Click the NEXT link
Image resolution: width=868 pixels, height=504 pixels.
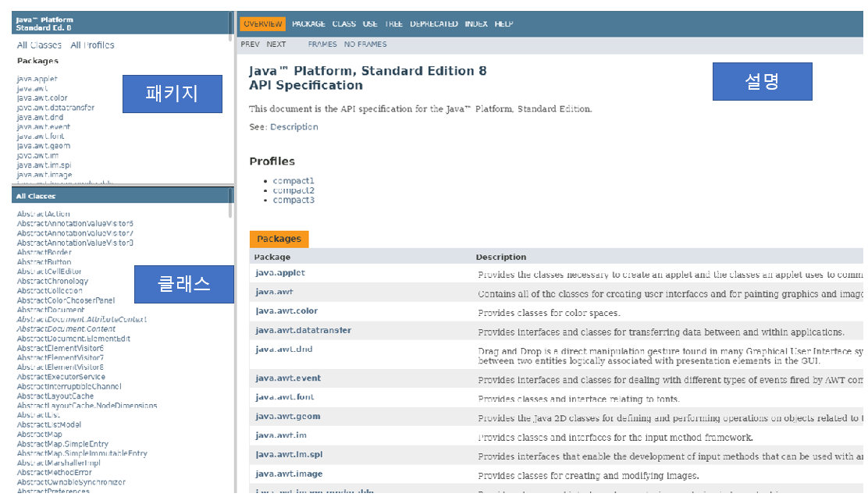[276, 44]
